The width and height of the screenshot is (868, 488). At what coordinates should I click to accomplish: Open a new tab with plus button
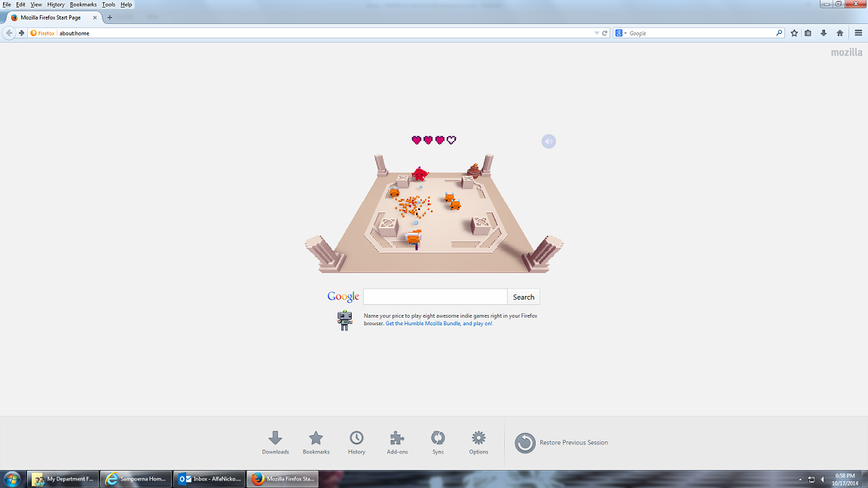coord(109,18)
